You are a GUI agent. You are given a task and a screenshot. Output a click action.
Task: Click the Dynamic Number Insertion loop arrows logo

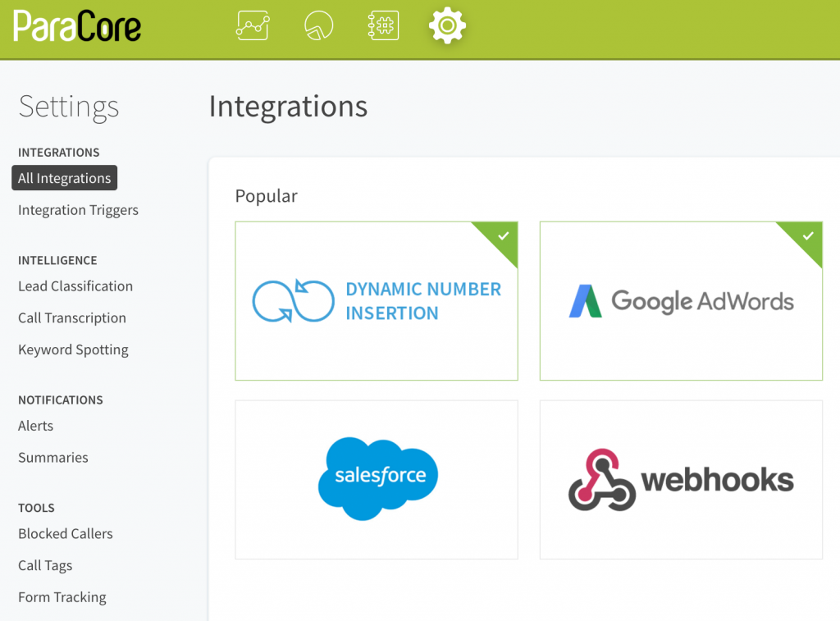(293, 300)
